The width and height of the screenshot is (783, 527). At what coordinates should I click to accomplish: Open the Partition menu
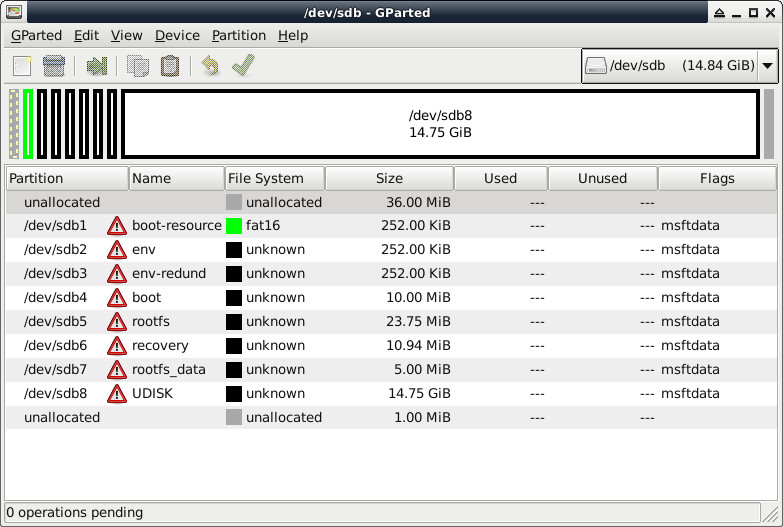coord(238,35)
